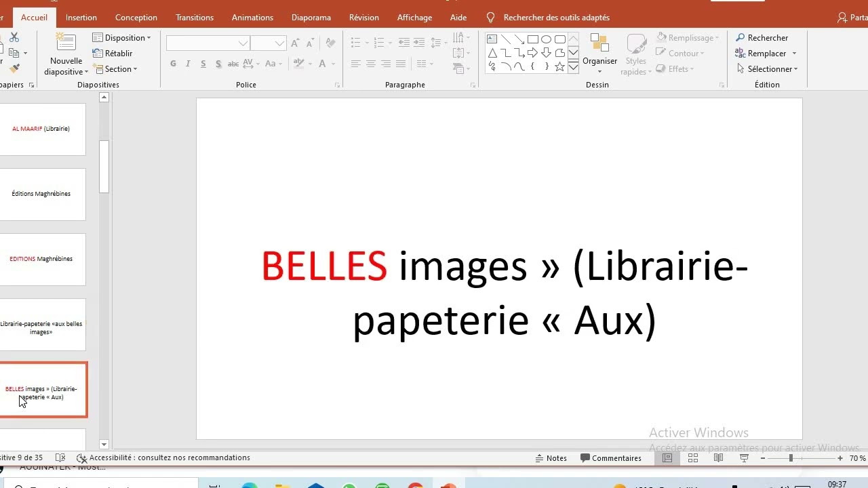
Task: Click increase font size icon
Action: click(x=295, y=43)
